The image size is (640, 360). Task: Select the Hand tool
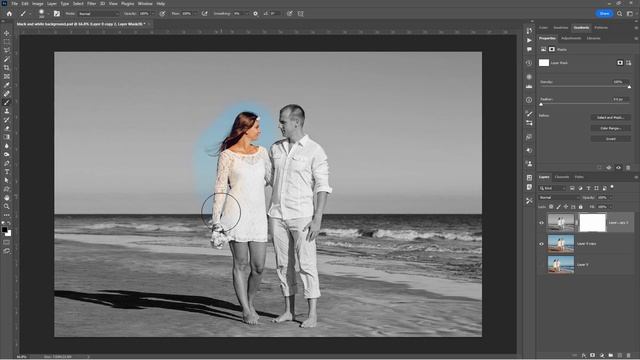point(7,198)
